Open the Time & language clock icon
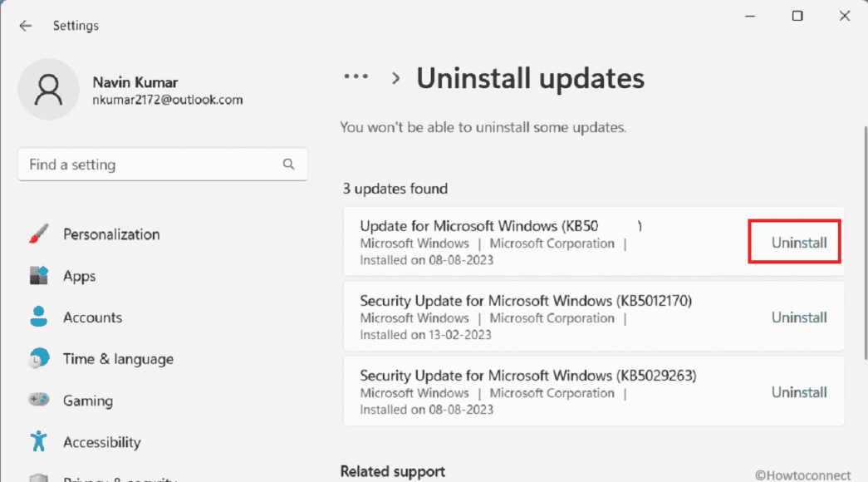 (38, 358)
